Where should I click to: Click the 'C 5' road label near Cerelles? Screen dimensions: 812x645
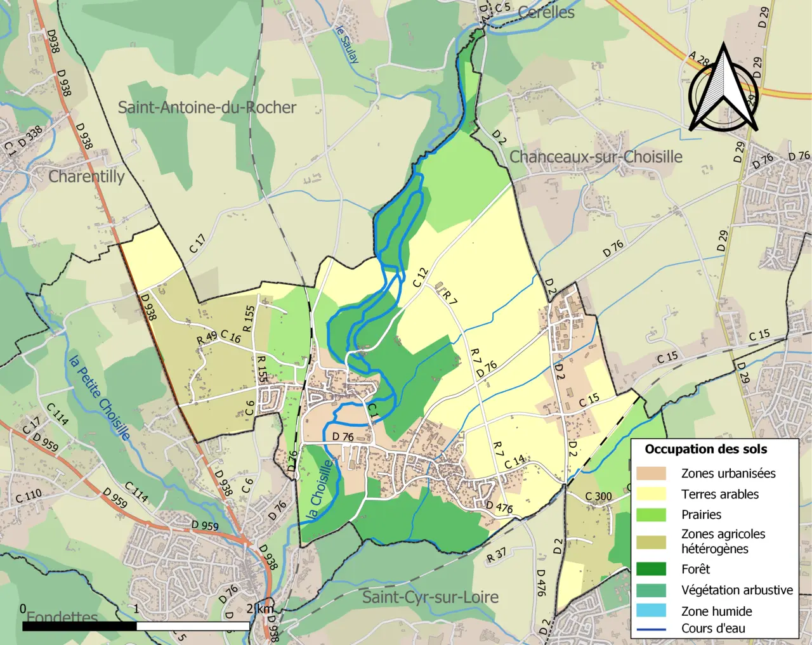502,8
